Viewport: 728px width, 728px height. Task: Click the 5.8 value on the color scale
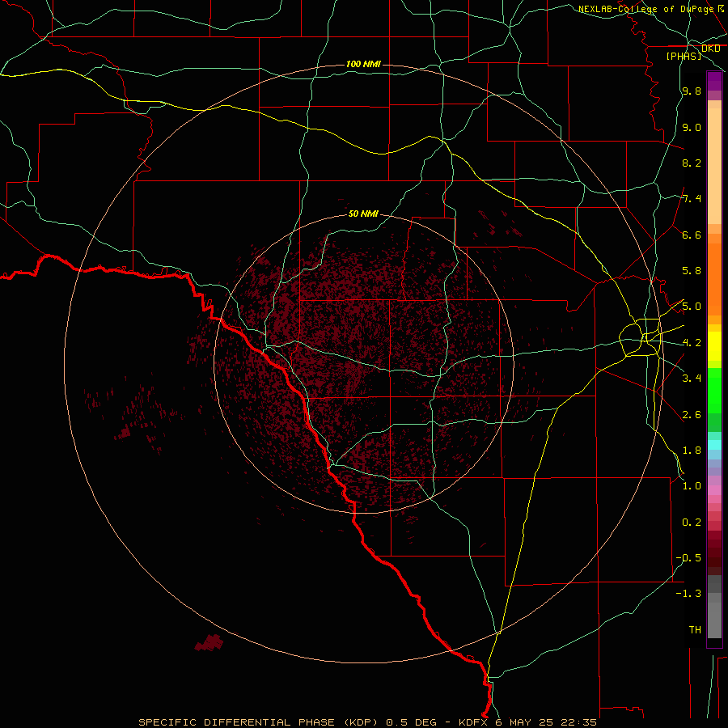pyautogui.click(x=692, y=271)
